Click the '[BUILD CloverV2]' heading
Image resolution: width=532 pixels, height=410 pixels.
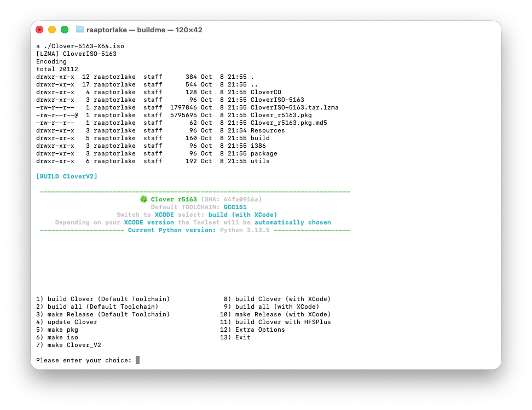coord(67,176)
